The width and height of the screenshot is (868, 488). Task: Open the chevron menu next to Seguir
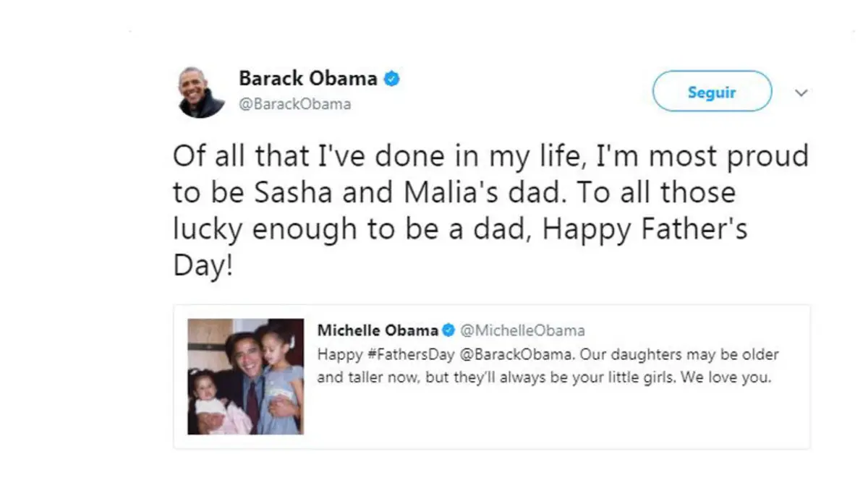[x=801, y=93]
